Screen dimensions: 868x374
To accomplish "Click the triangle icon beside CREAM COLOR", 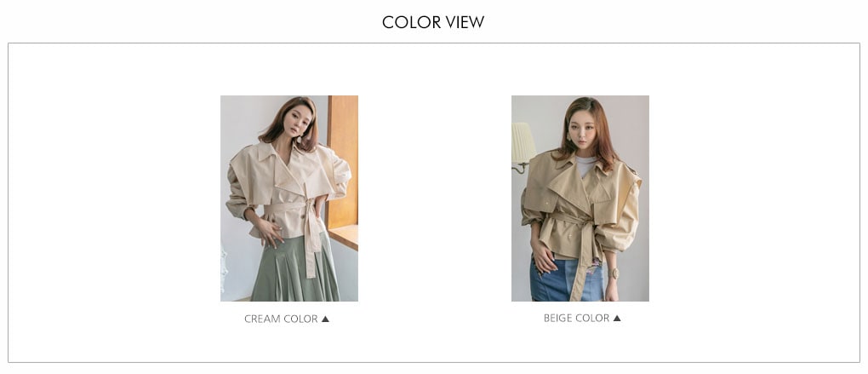I will tap(325, 319).
